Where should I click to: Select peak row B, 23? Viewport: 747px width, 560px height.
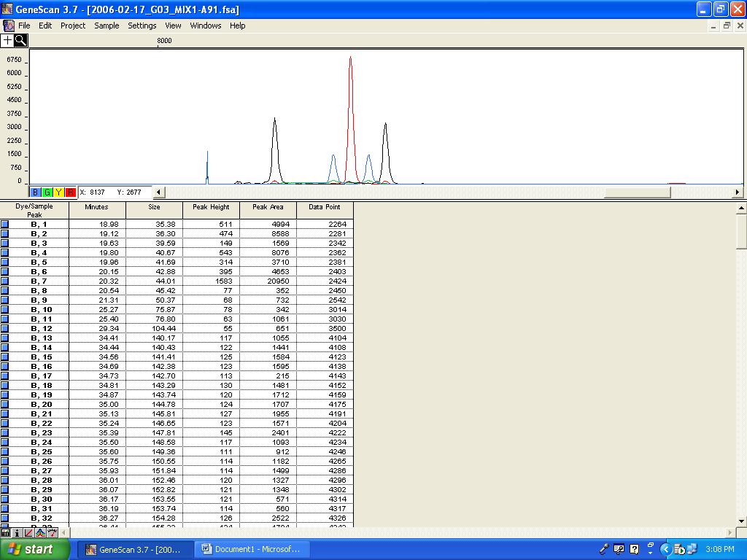click(x=177, y=432)
